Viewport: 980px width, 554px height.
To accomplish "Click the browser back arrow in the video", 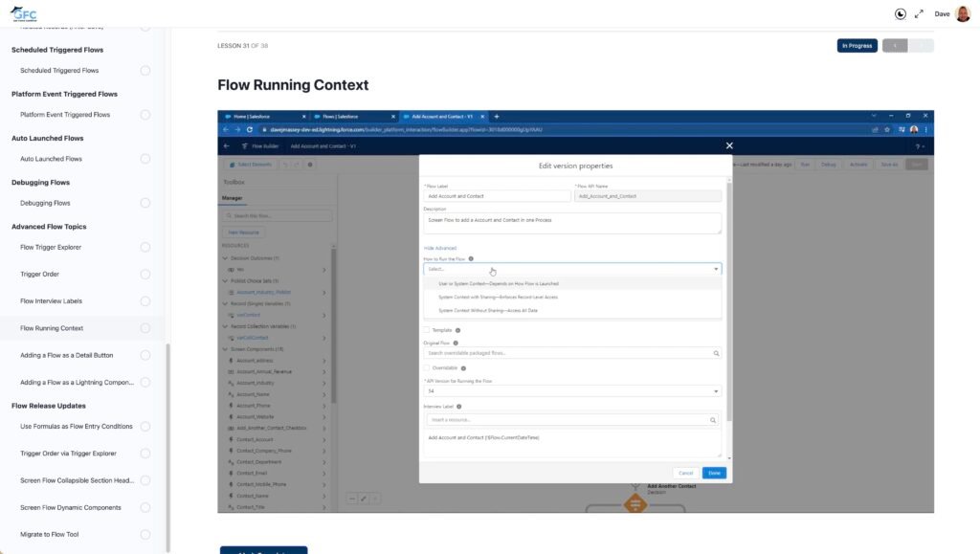I will click(226, 129).
